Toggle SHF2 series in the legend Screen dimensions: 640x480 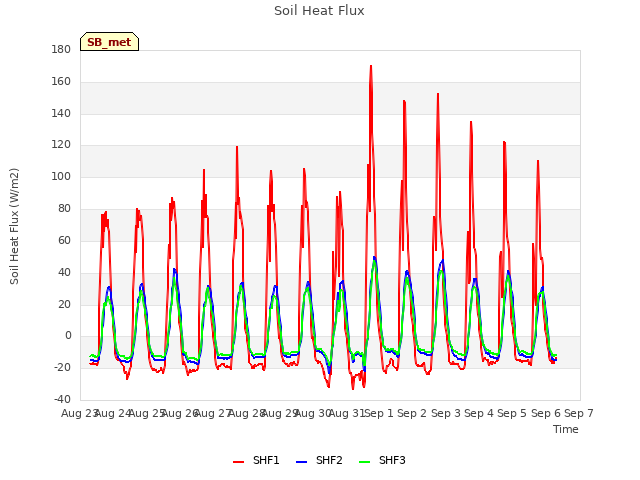319,460
